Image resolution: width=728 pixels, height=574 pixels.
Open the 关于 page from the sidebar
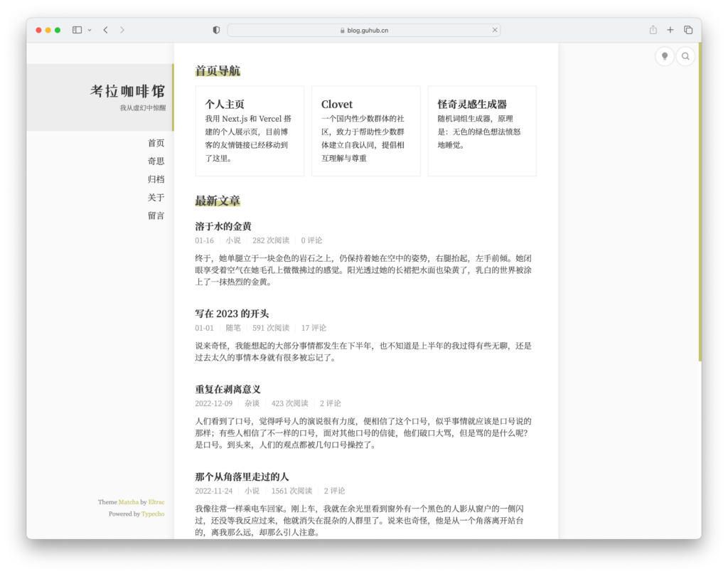click(156, 197)
